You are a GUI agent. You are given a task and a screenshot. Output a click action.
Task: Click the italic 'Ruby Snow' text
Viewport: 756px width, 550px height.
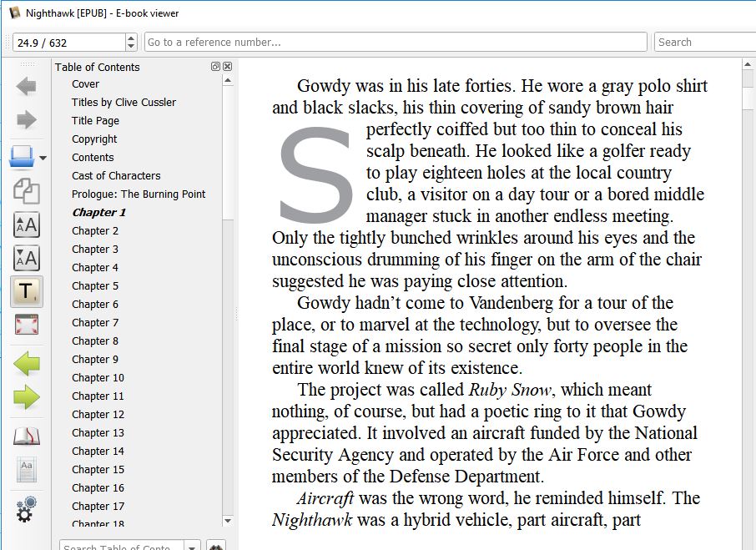pos(510,390)
